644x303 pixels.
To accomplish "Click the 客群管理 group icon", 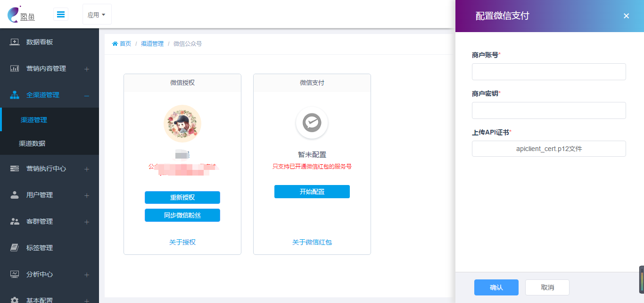I will pyautogui.click(x=15, y=221).
